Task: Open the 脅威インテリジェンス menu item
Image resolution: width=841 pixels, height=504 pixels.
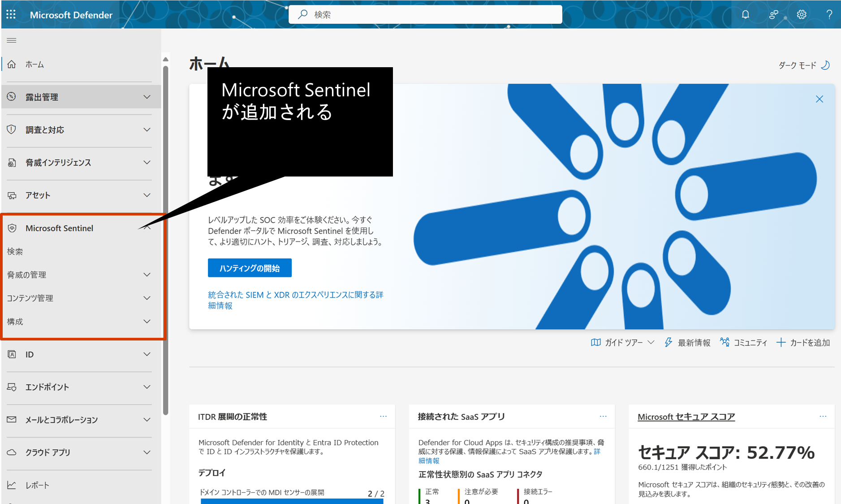Action: [58, 163]
